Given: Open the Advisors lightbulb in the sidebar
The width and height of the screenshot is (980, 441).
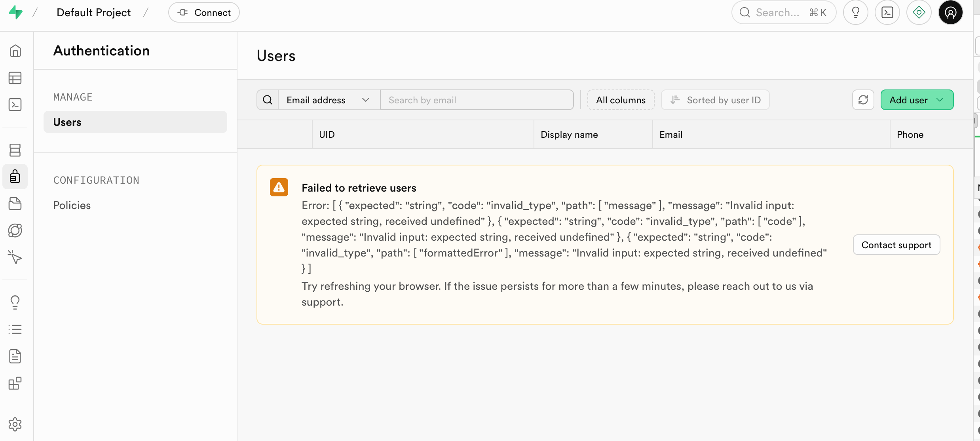Looking at the screenshot, I should click(x=15, y=302).
